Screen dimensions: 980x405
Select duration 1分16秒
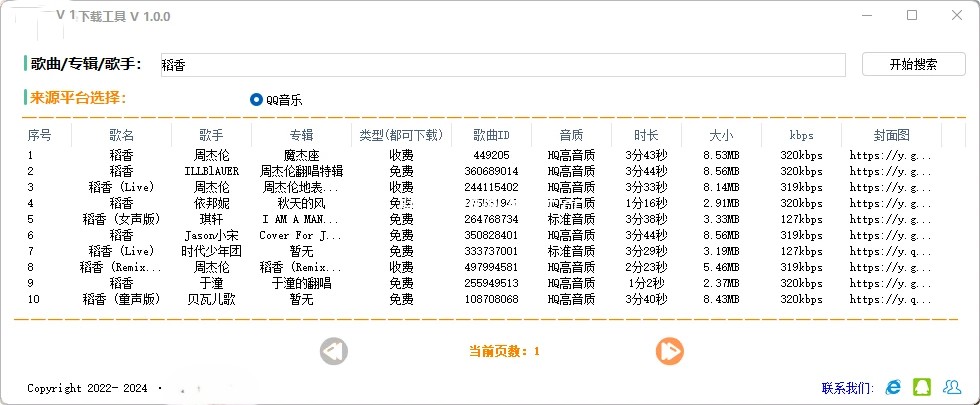(x=646, y=203)
